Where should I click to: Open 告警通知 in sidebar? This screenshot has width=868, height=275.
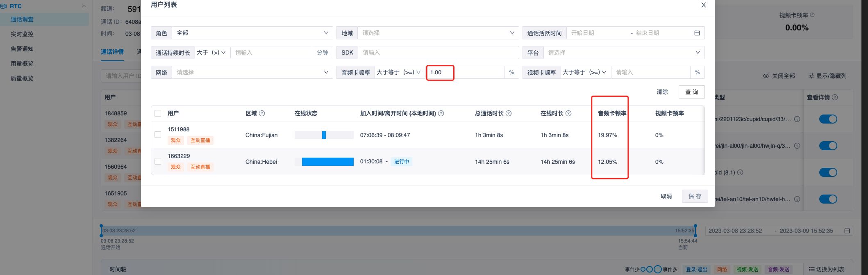22,49
